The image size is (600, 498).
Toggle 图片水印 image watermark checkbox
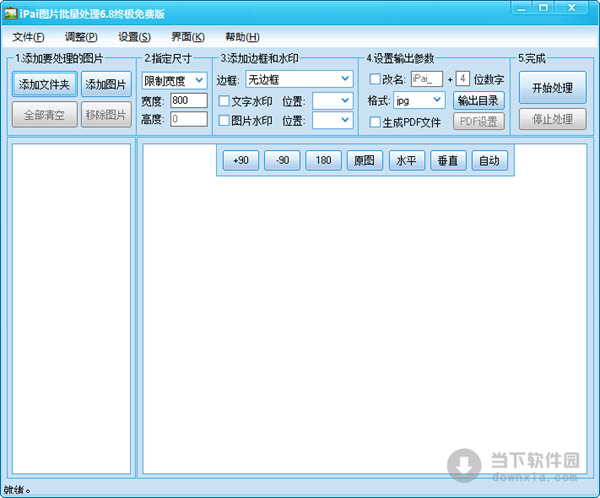224,121
